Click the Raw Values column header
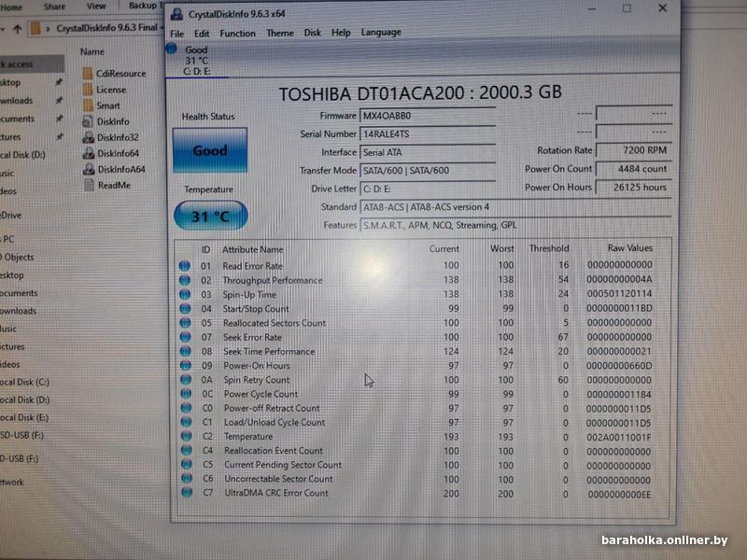This screenshot has width=747, height=560. [x=629, y=248]
